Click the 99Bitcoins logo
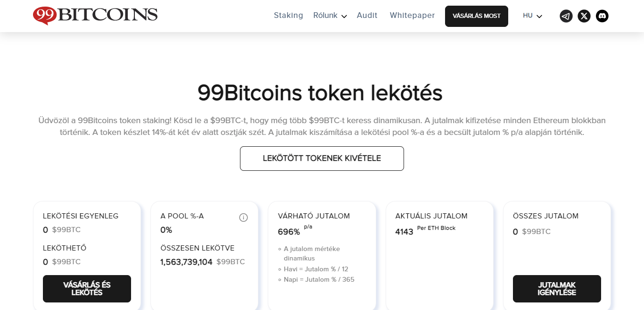The image size is (644, 310). pyautogui.click(x=95, y=15)
